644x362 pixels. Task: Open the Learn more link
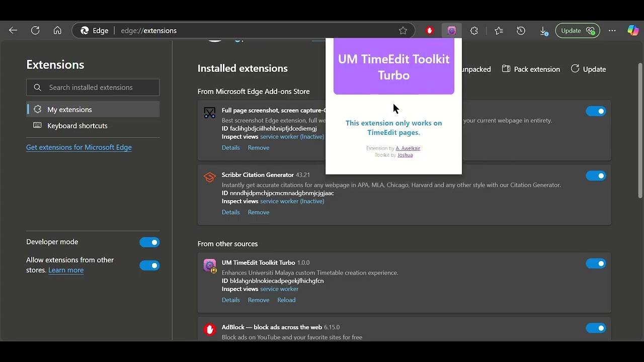pos(66,270)
